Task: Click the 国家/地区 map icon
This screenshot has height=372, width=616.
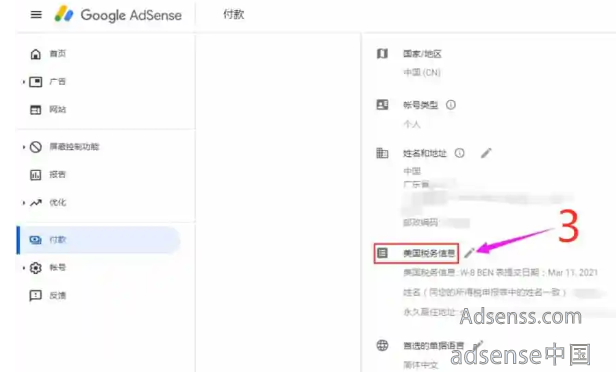Action: pos(382,53)
